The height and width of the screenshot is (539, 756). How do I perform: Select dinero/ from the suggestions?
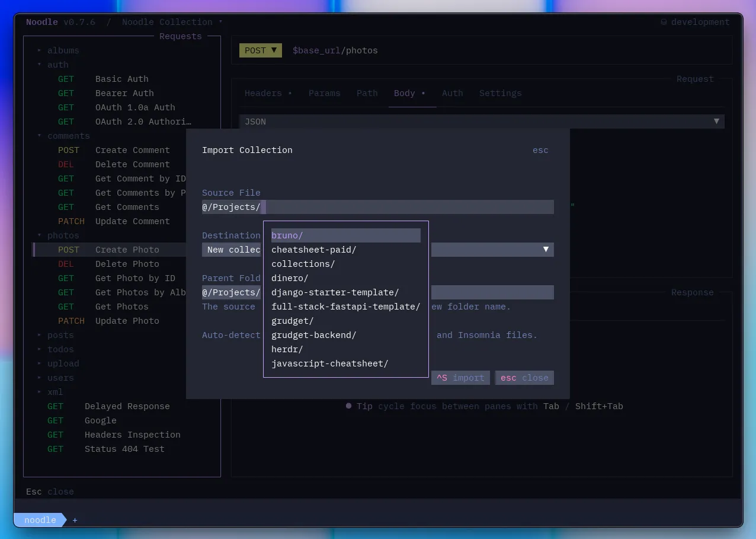[346, 278]
